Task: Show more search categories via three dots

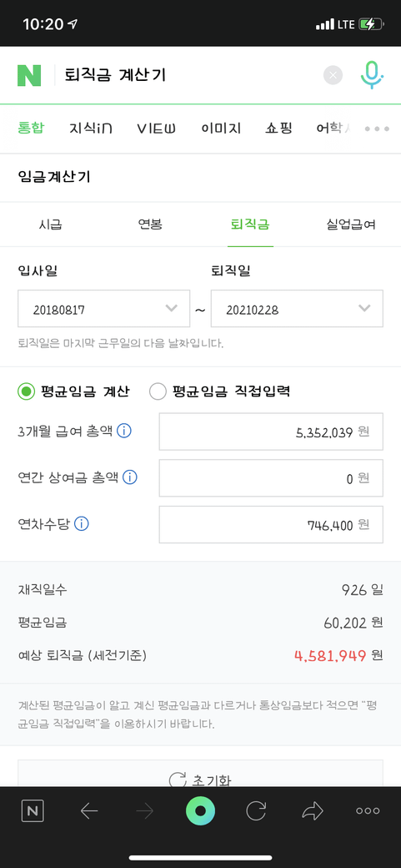Action: pyautogui.click(x=377, y=129)
